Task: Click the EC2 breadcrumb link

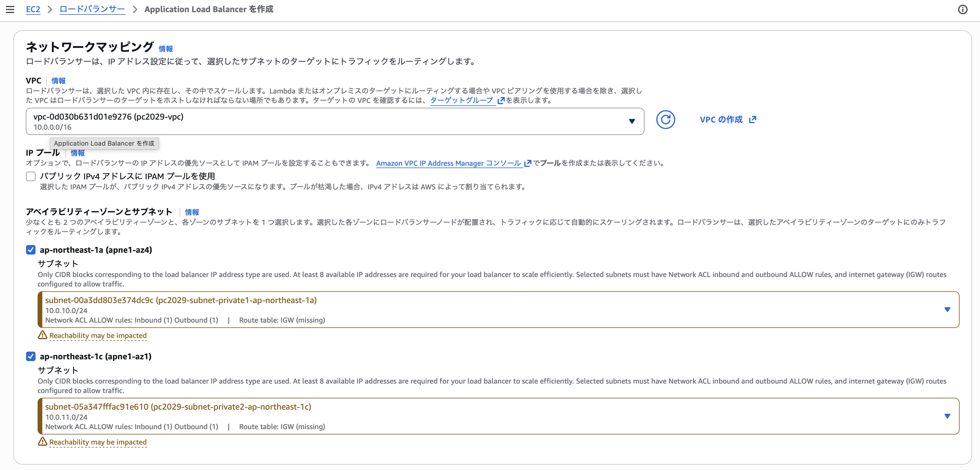Action: (x=33, y=9)
